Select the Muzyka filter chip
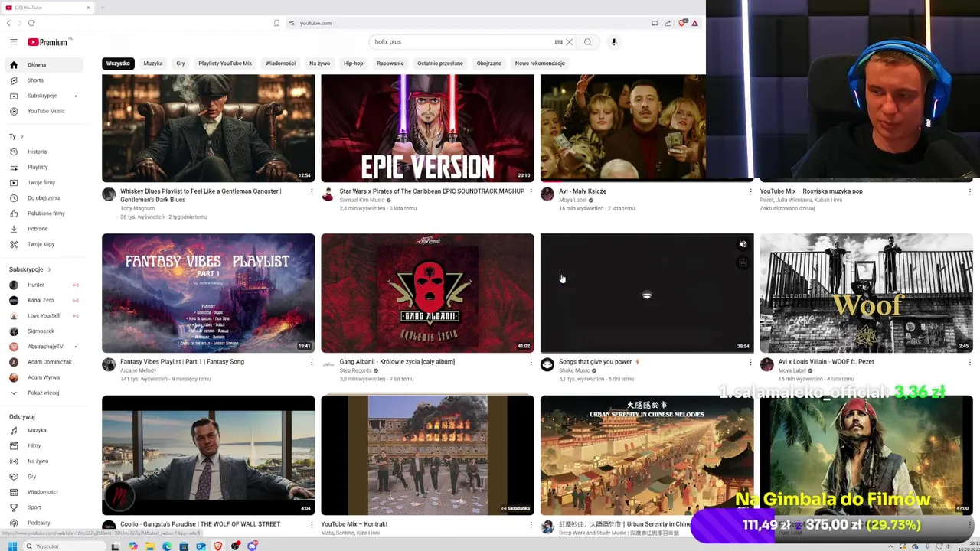 coord(153,64)
